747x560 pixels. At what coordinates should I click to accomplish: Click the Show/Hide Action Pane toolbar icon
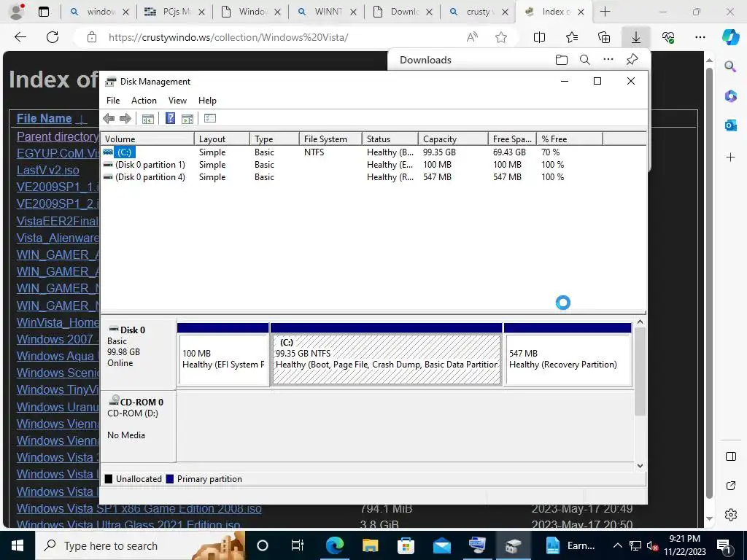[187, 119]
